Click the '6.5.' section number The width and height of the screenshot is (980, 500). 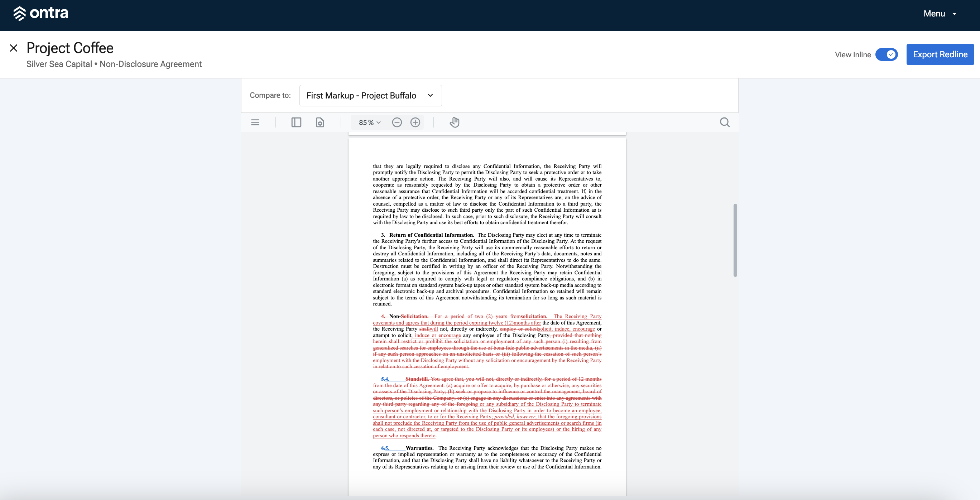(385, 448)
